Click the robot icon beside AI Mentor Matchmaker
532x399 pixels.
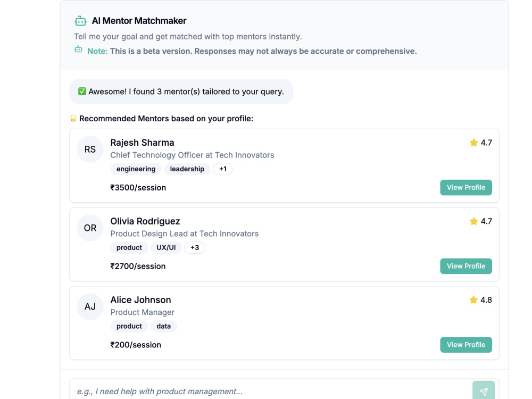pos(80,21)
